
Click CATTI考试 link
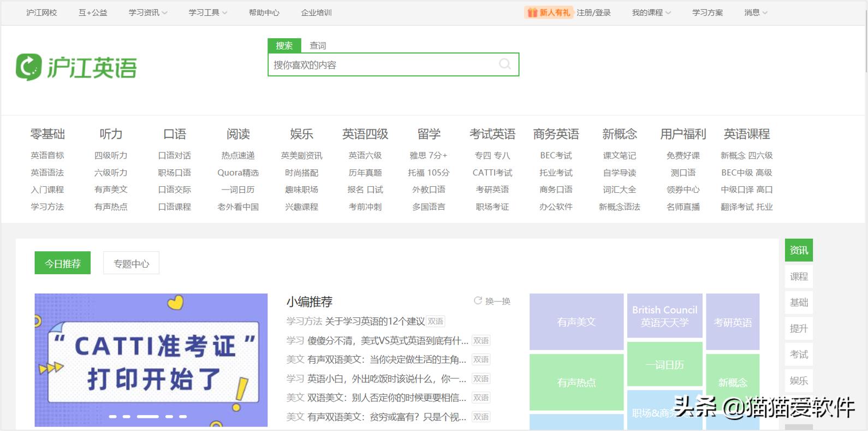click(492, 173)
